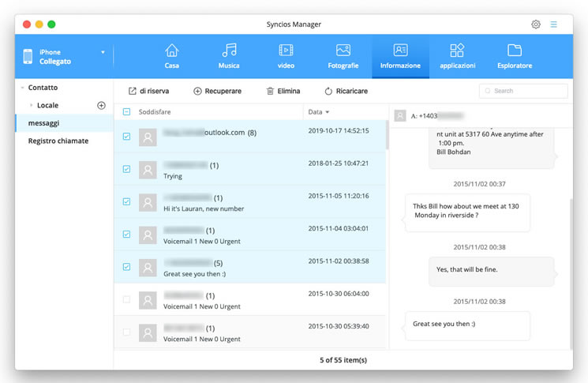
Task: Click the di riserva backup button
Action: click(148, 91)
